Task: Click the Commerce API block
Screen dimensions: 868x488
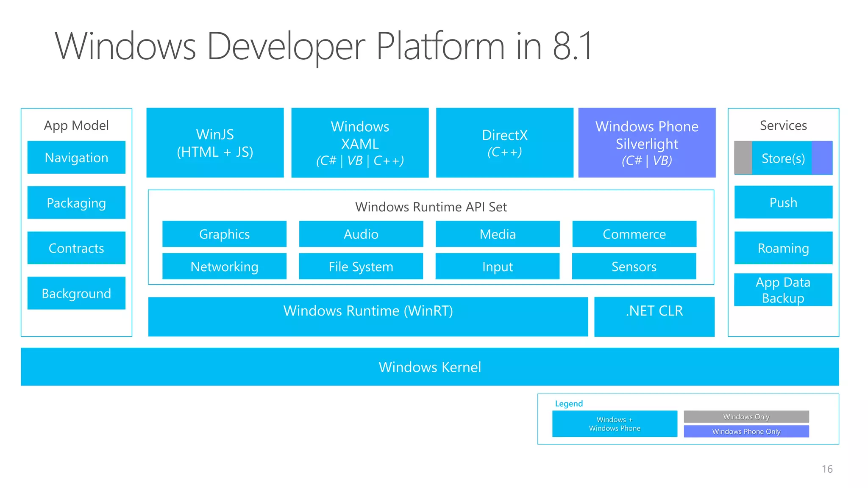Action: pos(634,234)
